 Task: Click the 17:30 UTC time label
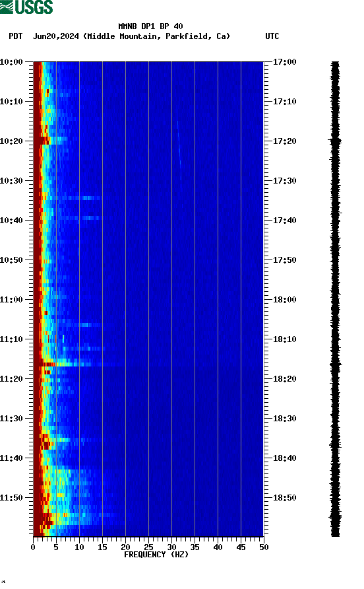284,181
